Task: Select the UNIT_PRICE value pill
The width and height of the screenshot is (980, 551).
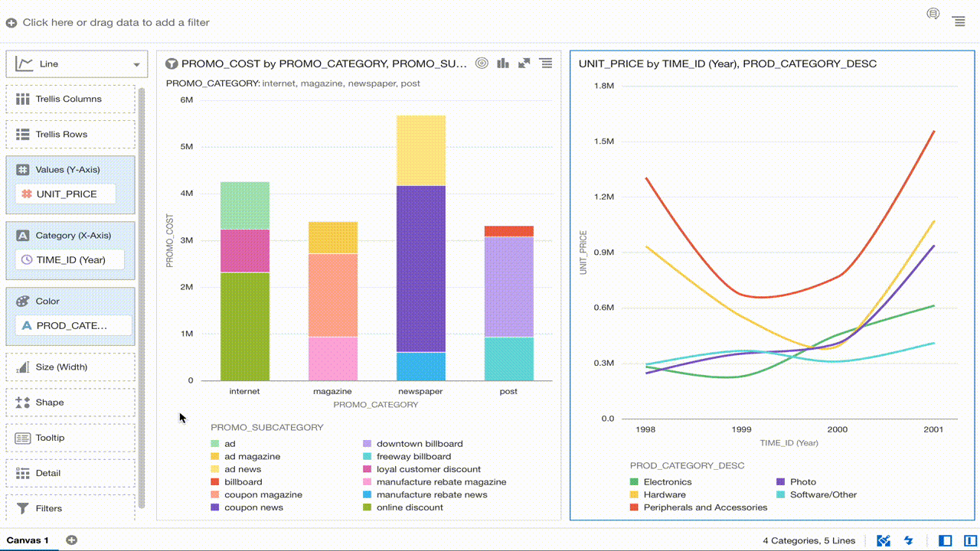Action: tap(66, 194)
